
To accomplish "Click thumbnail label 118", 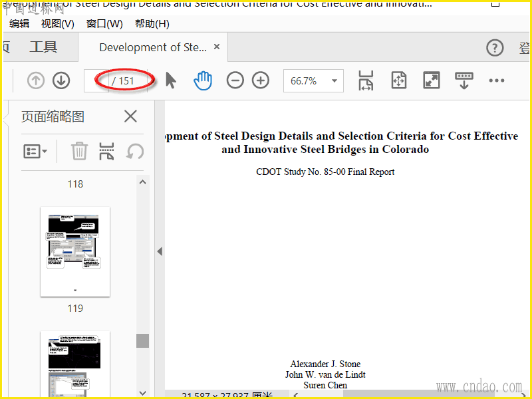I will pyautogui.click(x=75, y=184).
